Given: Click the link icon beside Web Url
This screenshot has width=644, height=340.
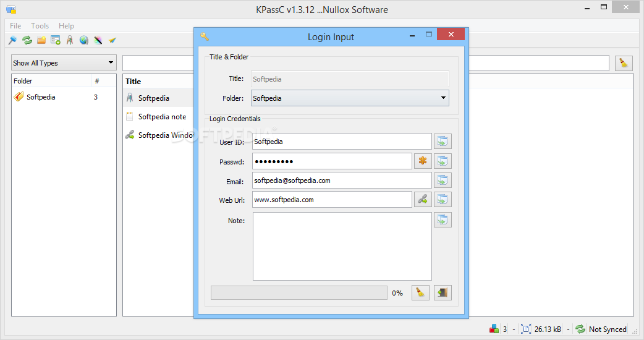Looking at the screenshot, I should pos(423,200).
